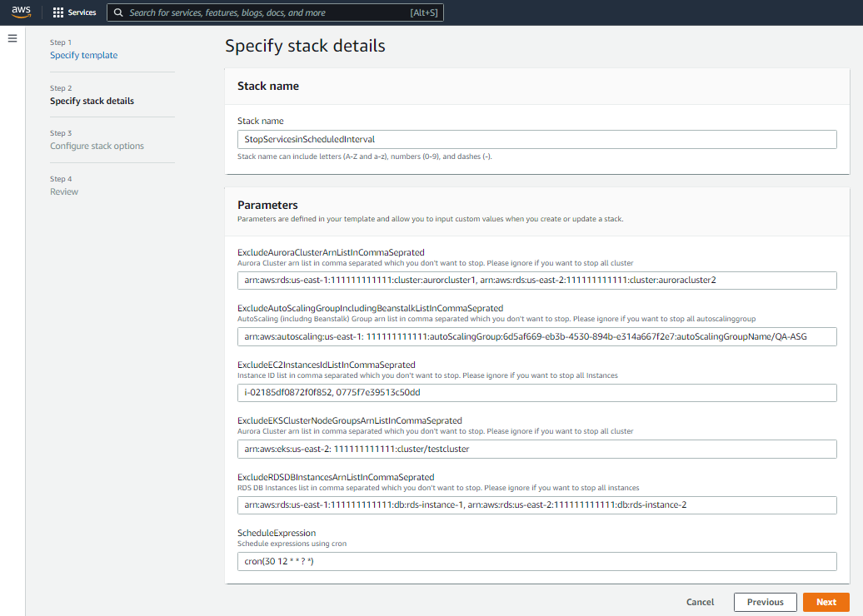The width and height of the screenshot is (863, 616).
Task: Collapse the sidebar with the hamburger icon
Action: click(12, 37)
